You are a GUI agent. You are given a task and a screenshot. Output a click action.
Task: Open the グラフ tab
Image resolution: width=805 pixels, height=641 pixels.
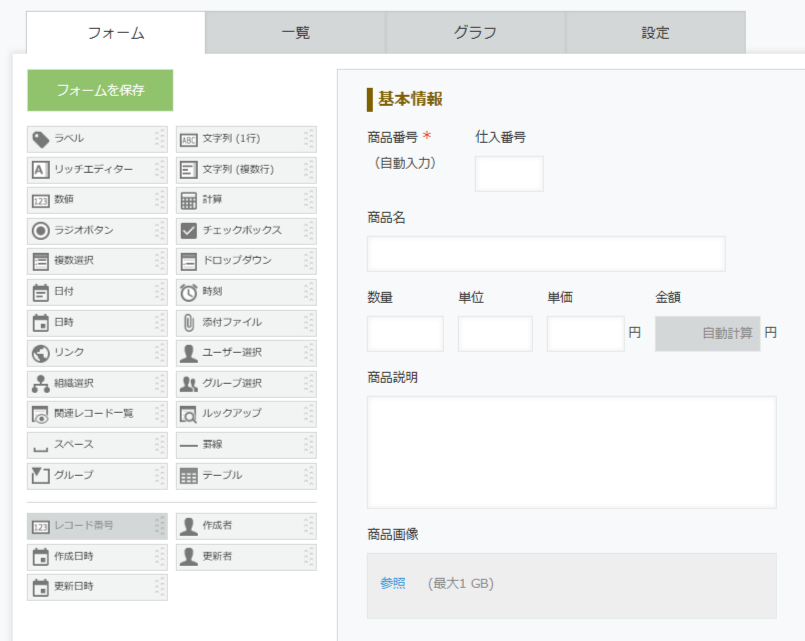475,33
